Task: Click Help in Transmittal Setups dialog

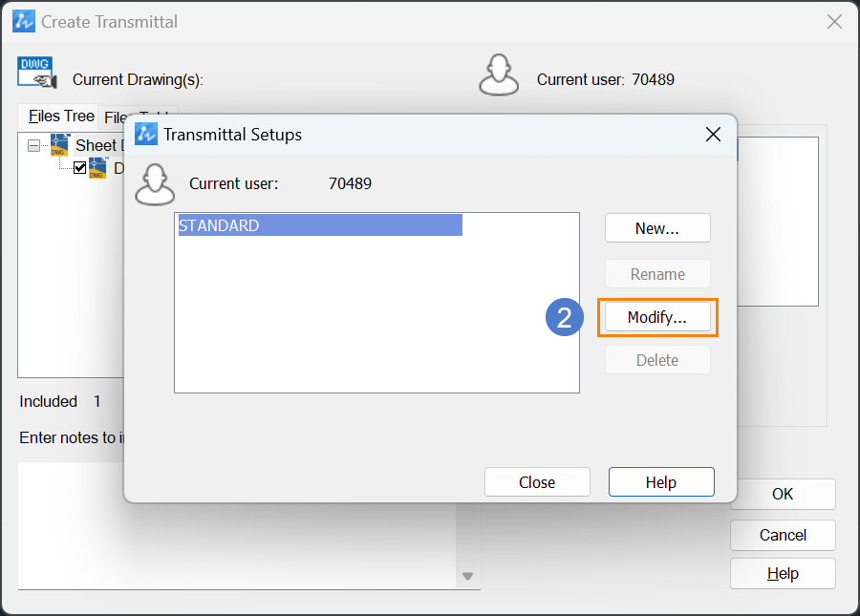Action: 661,482
